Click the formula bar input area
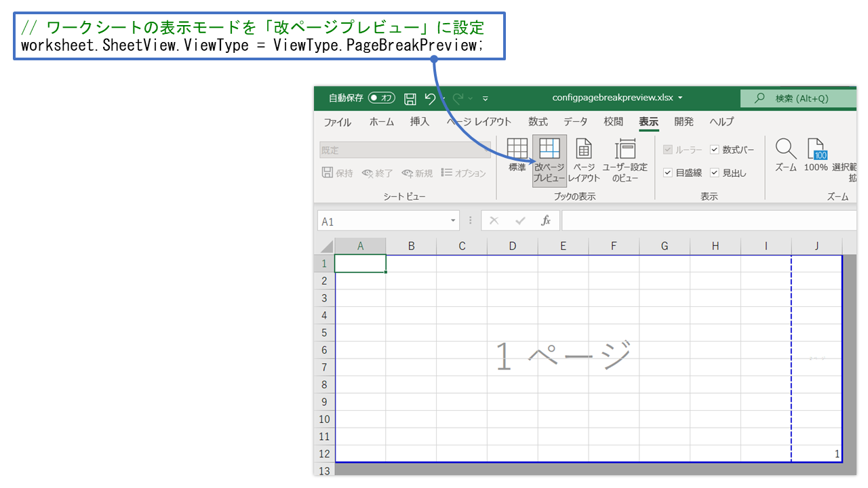Image resolution: width=868 pixels, height=488 pixels. point(709,221)
